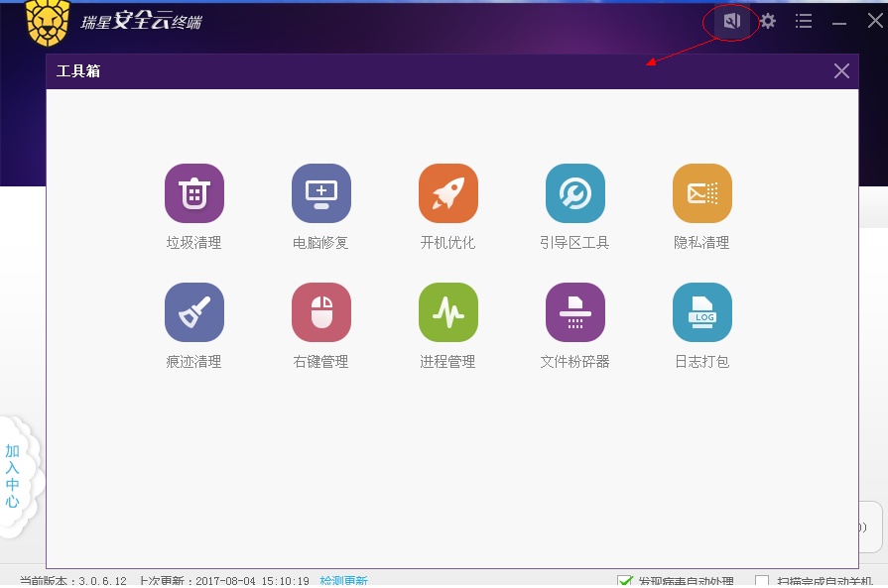
Task: Click the Rising lion logo
Action: [x=48, y=23]
